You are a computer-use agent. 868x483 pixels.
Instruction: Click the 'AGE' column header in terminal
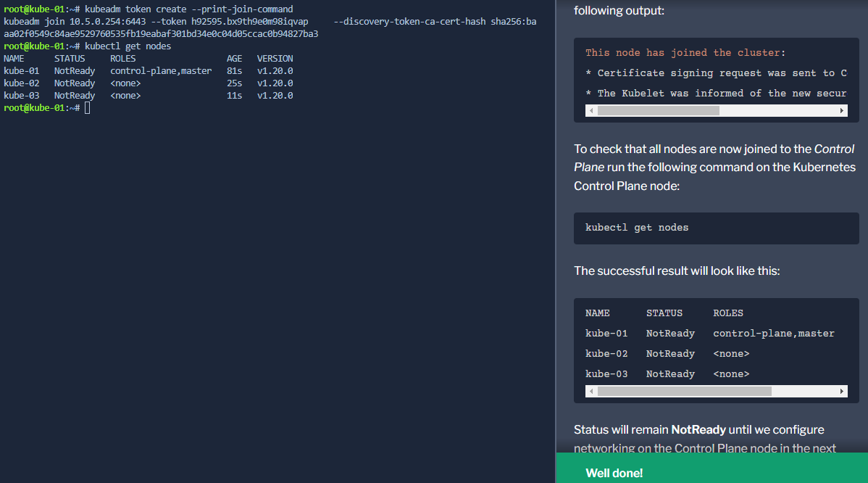pos(234,59)
